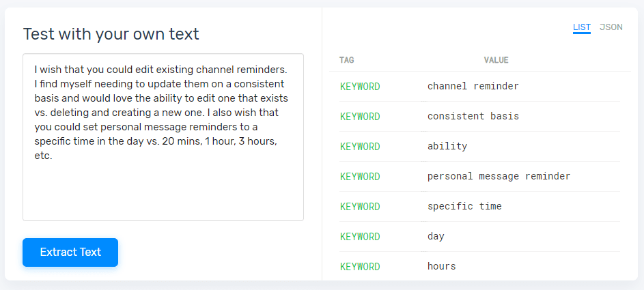Click the Extract Text button
Image resolution: width=644 pixels, height=290 pixels.
coord(70,252)
